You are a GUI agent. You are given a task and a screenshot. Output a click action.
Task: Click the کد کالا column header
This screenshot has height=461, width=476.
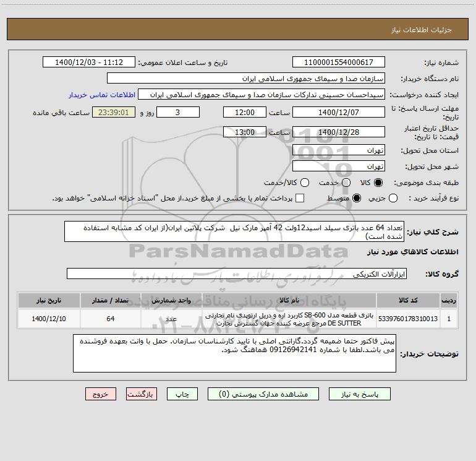pyautogui.click(x=408, y=300)
